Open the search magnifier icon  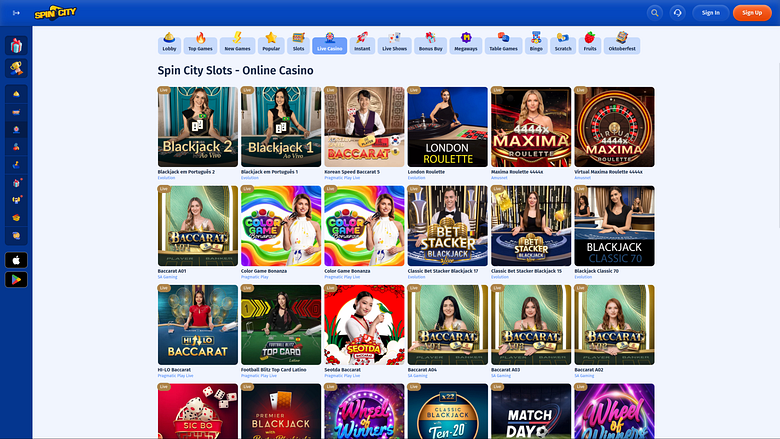click(655, 13)
